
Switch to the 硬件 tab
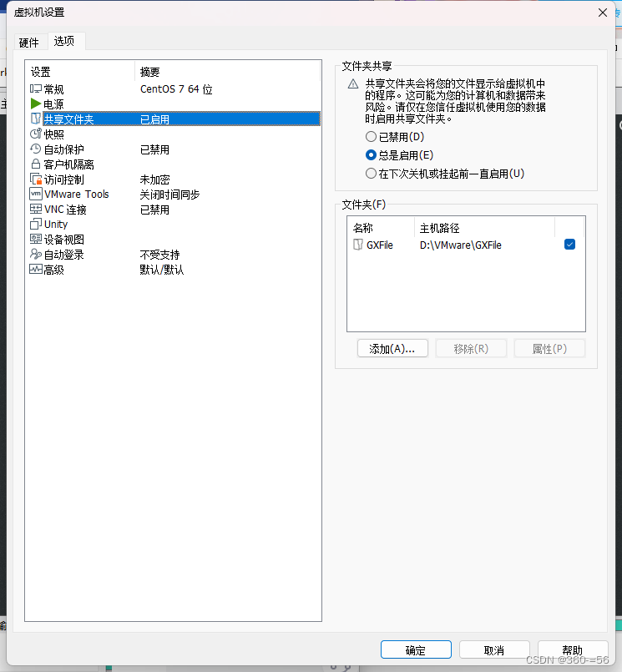(28, 43)
